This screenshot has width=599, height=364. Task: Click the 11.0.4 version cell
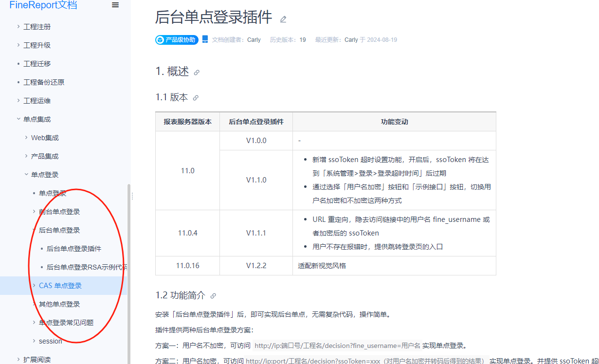[x=187, y=233]
